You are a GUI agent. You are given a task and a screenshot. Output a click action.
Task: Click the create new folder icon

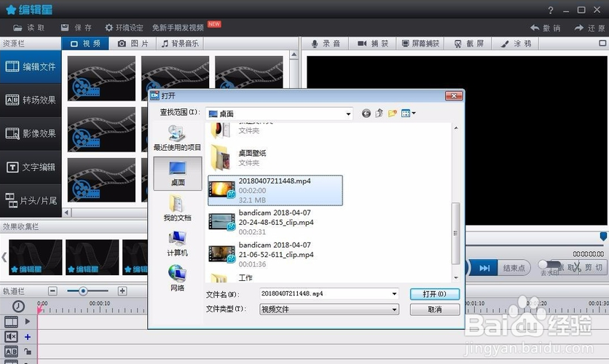[392, 114]
